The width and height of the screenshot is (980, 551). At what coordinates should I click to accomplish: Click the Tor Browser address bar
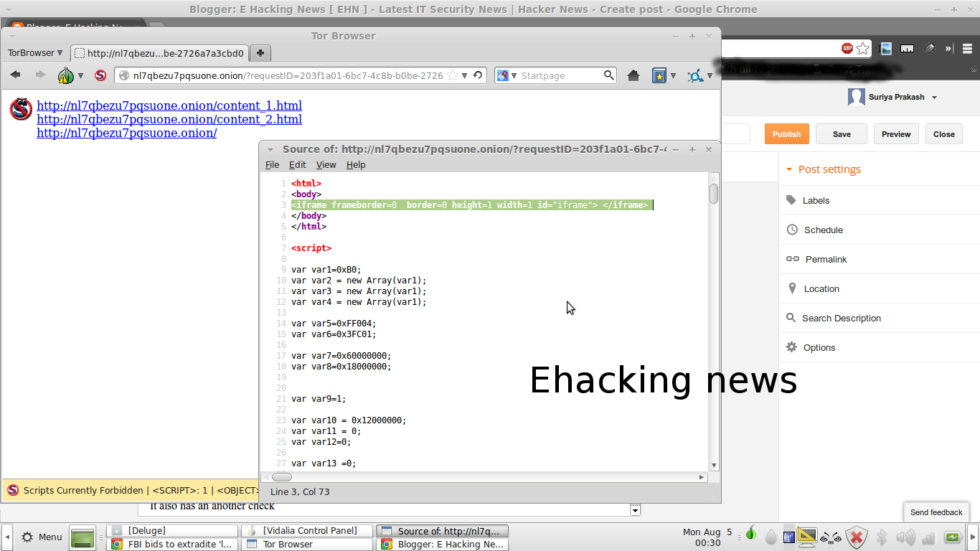point(287,75)
